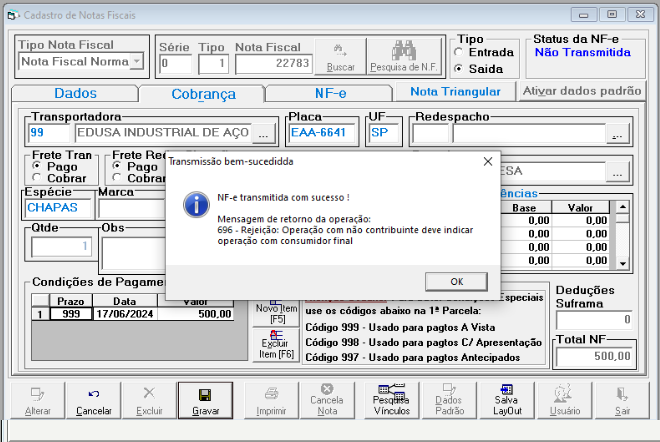Select the Entrada radio option
Viewport: 660px width, 442px height.
coord(459,52)
